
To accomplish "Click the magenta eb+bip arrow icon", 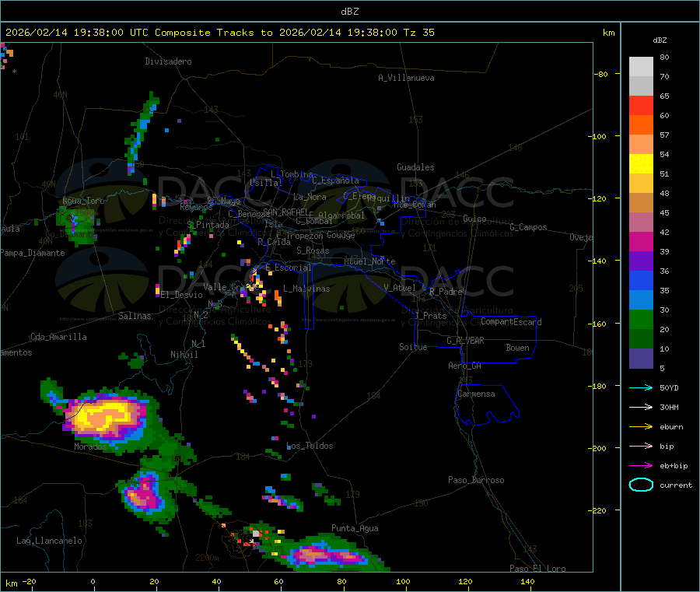I will click(x=641, y=465).
